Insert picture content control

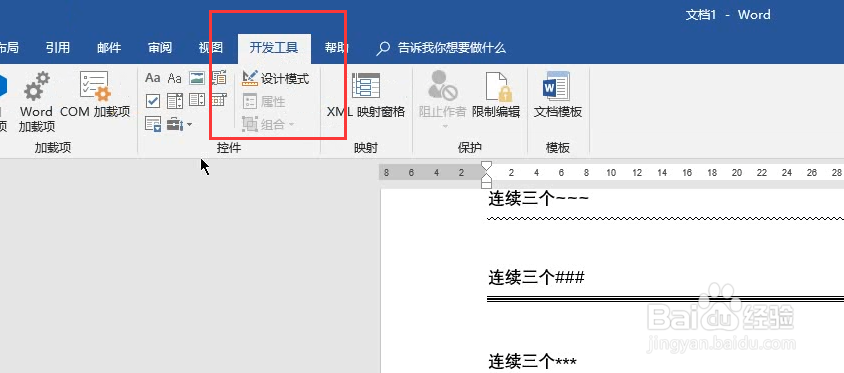pos(197,78)
